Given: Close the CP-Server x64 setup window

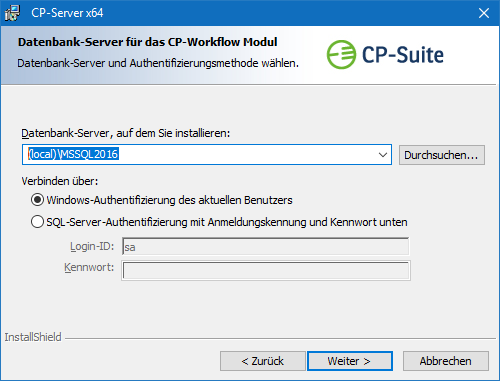Looking at the screenshot, I should tap(484, 13).
